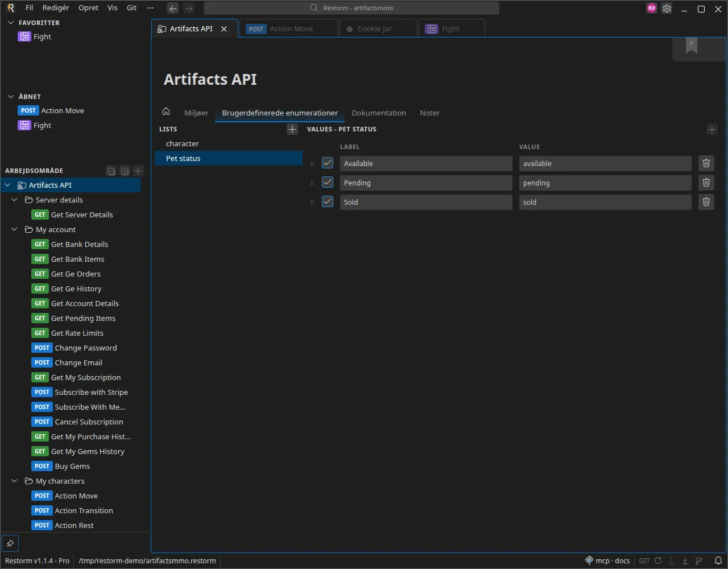Open the Fil menu
Screen dimensions: 728x569
pos(30,8)
